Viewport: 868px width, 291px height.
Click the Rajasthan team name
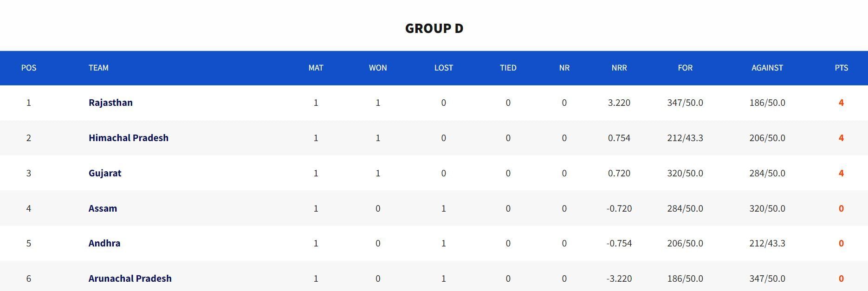pyautogui.click(x=110, y=103)
